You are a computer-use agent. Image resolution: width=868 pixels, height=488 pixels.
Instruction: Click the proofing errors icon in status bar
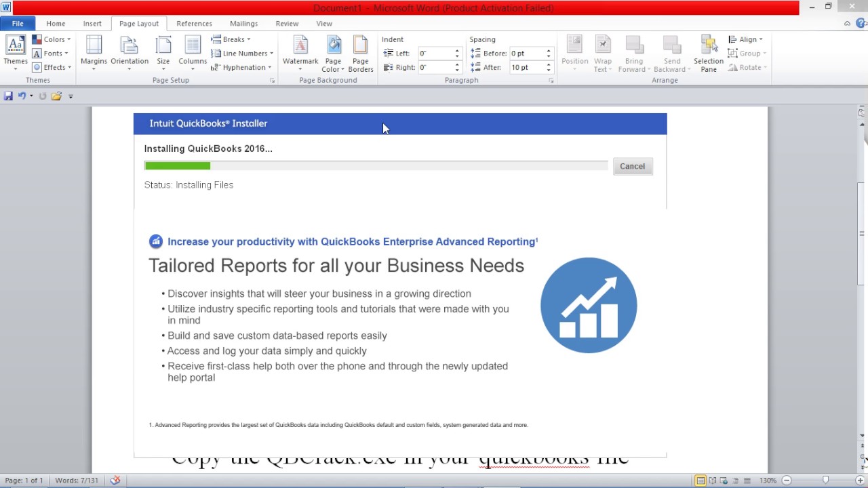tap(115, 480)
